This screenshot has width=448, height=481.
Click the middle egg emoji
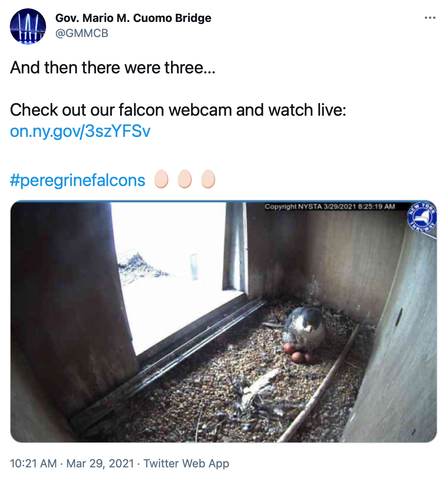[x=185, y=179]
